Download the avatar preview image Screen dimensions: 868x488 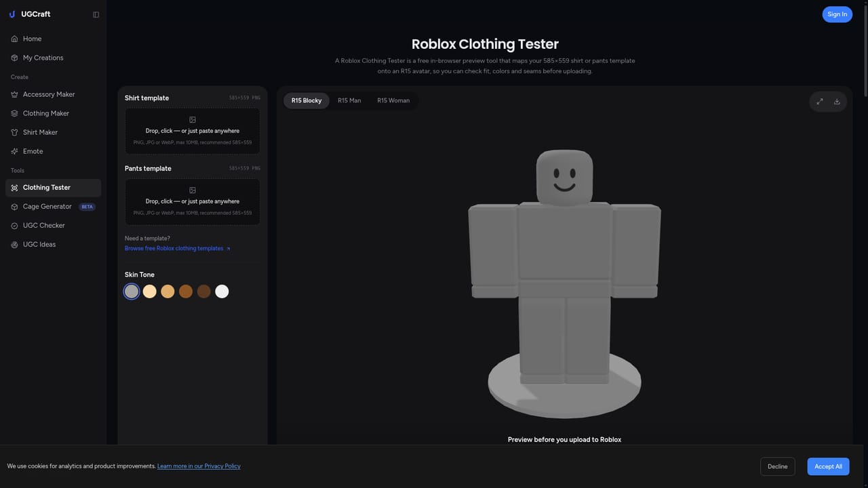click(x=837, y=102)
